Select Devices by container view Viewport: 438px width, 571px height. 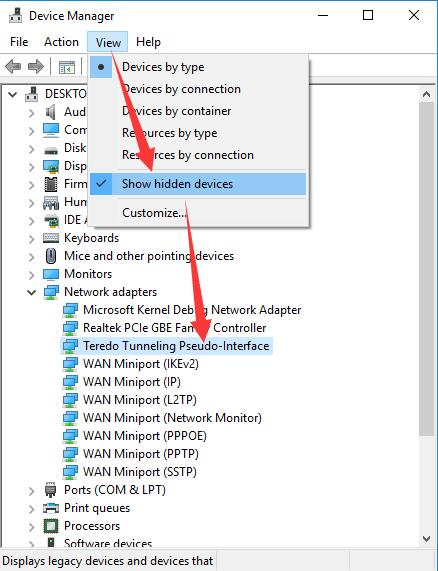point(198,111)
